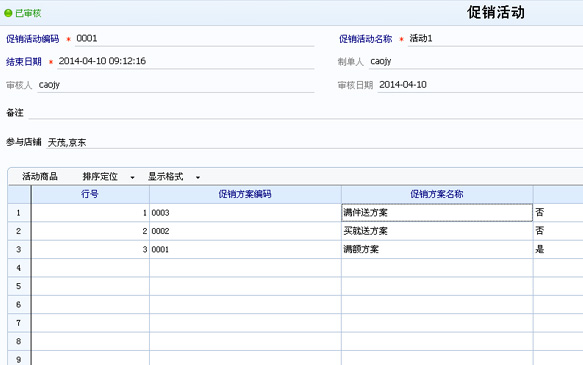Image resolution: width=583 pixels, height=365 pixels.
Task: Select row header 9 in grid
Action: point(19,358)
